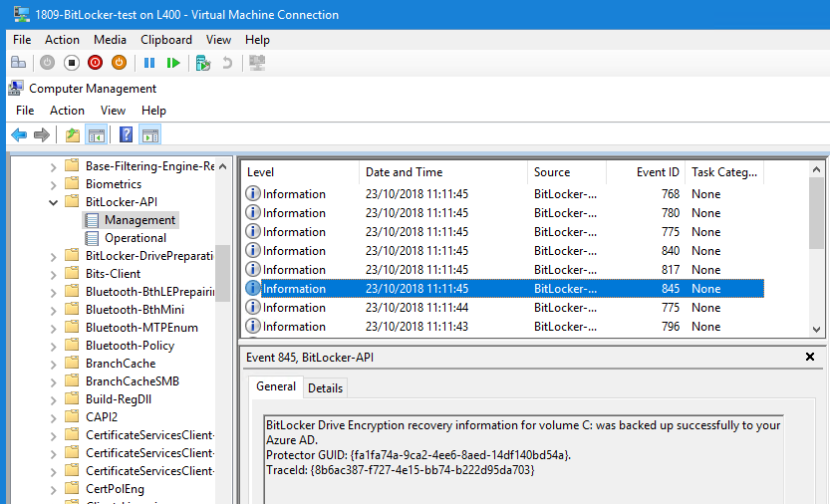Expand the Biometrics tree node
The width and height of the screenshot is (830, 504).
54,184
